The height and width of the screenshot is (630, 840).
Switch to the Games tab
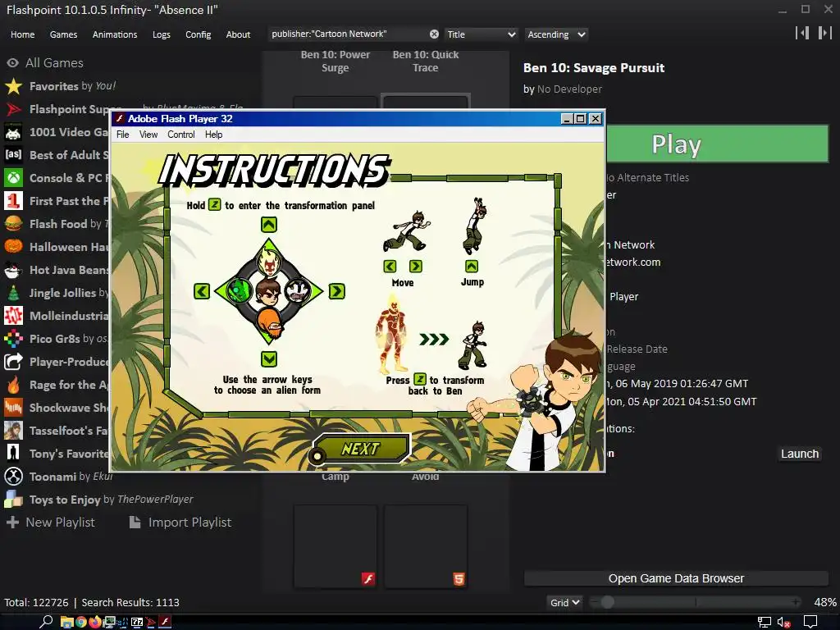click(63, 34)
